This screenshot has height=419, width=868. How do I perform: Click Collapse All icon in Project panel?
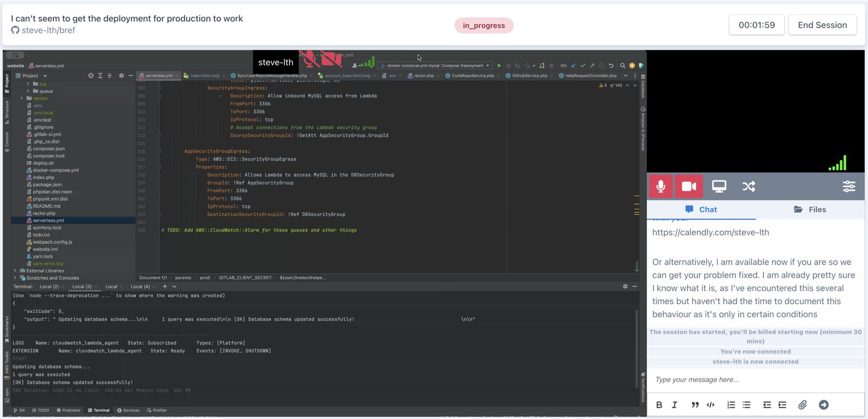[109, 76]
